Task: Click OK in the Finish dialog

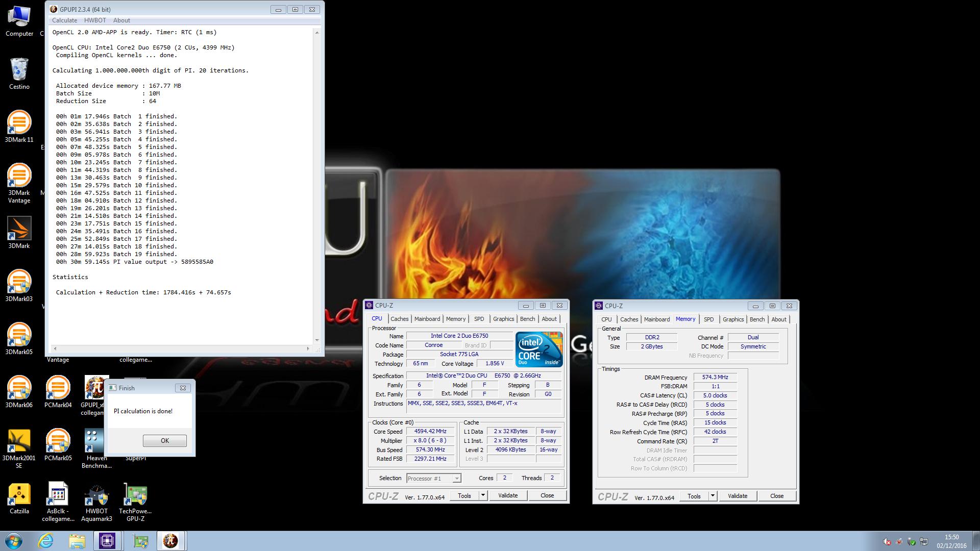Action: click(x=164, y=441)
